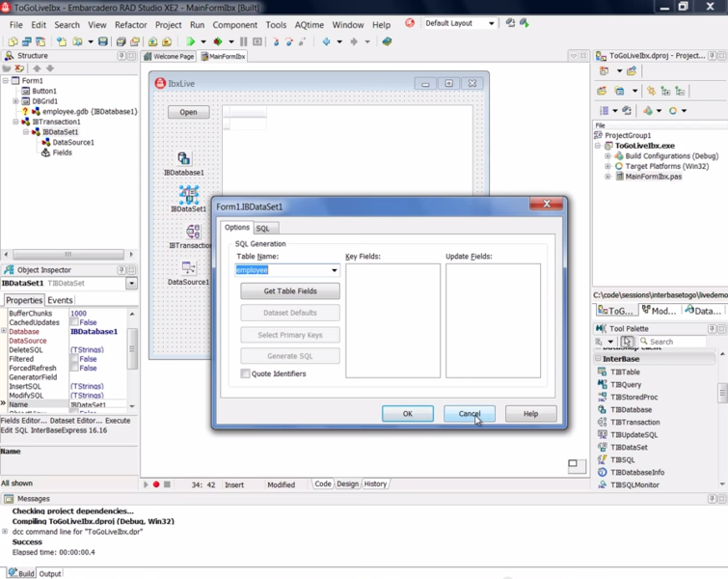Click the Fields Editor link
728x579 pixels.
(24, 421)
